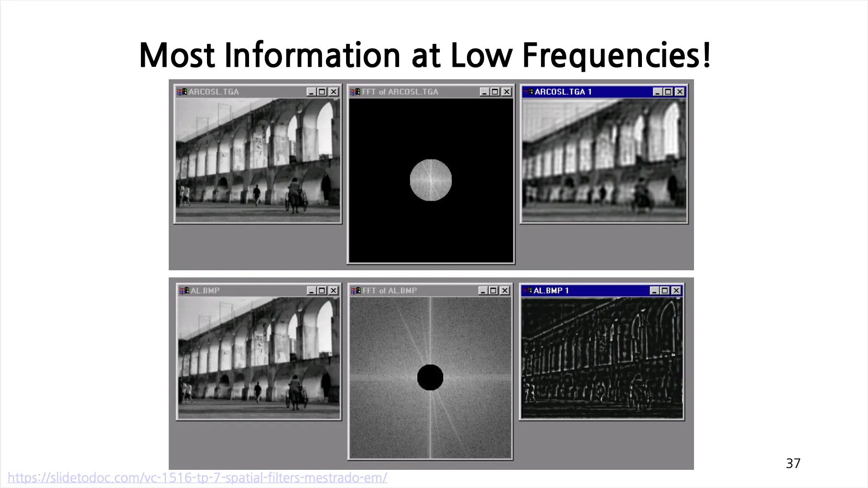The height and width of the screenshot is (488, 868).
Task: Click the 'AL.BMP 1' title text
Action: click(551, 290)
